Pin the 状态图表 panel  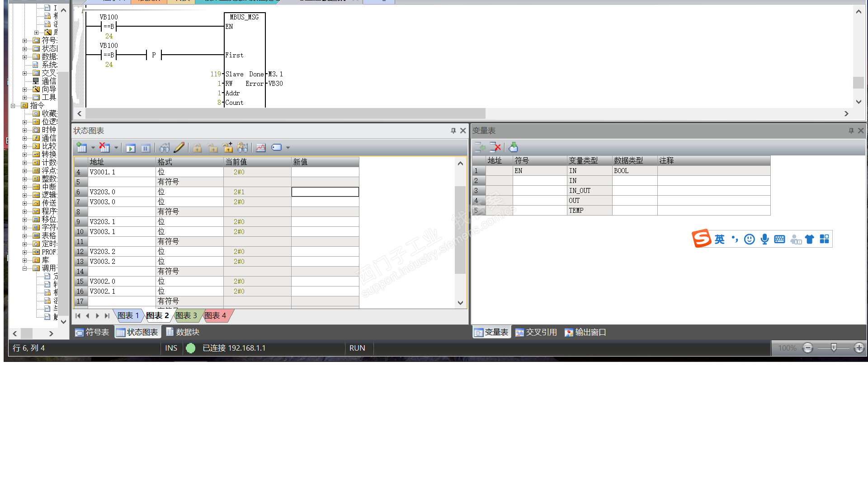pos(453,131)
